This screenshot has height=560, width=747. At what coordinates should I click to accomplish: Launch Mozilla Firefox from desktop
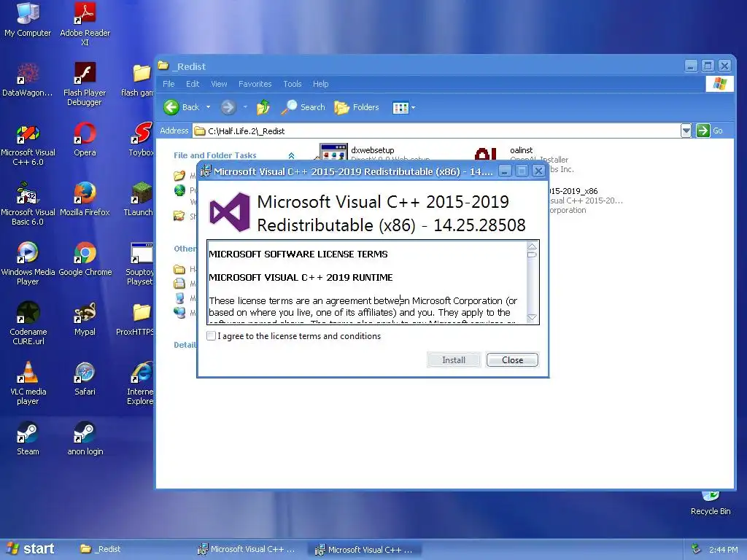click(x=85, y=200)
